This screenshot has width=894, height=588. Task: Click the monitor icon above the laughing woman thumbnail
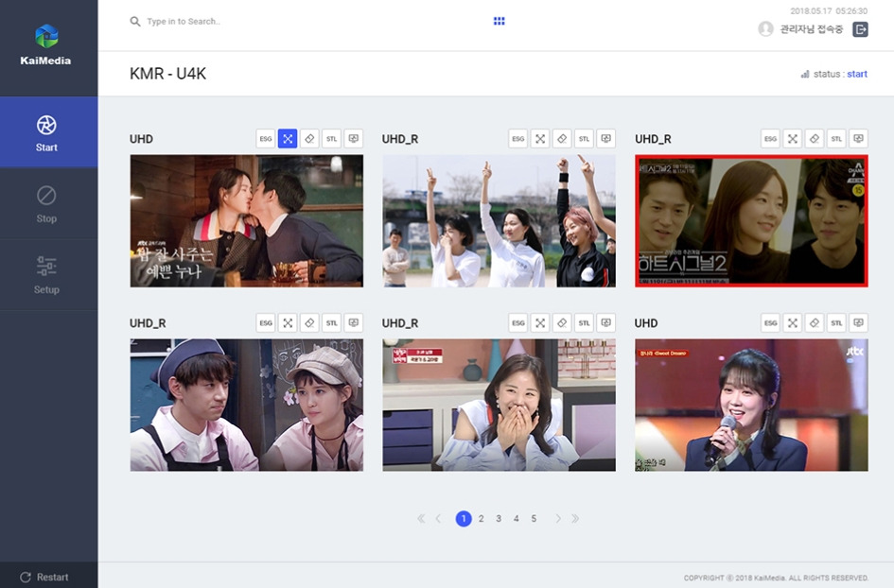pyautogui.click(x=606, y=323)
